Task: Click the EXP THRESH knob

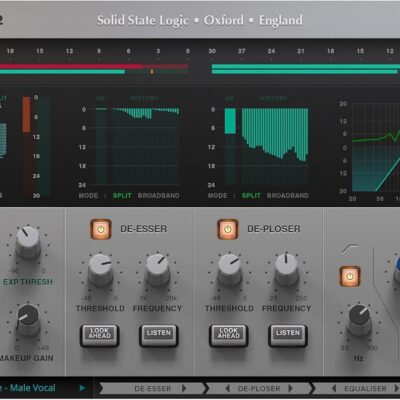Action: [28, 242]
